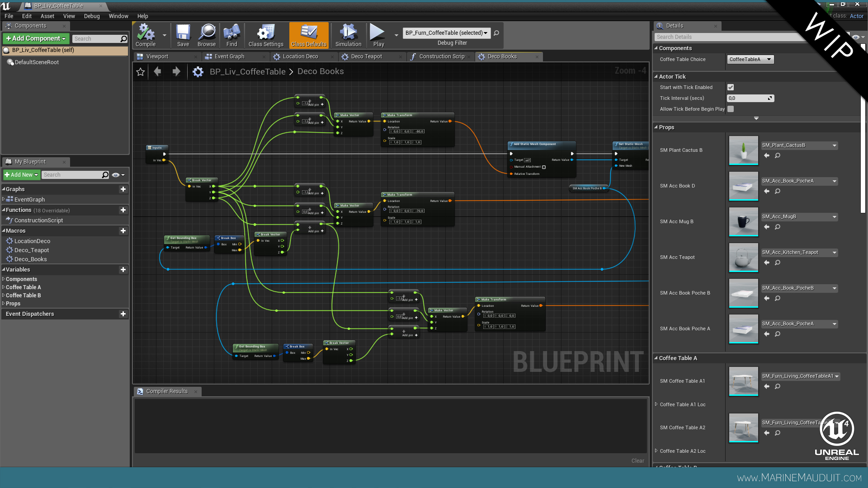Start Simulation from the toolbar

tap(348, 35)
